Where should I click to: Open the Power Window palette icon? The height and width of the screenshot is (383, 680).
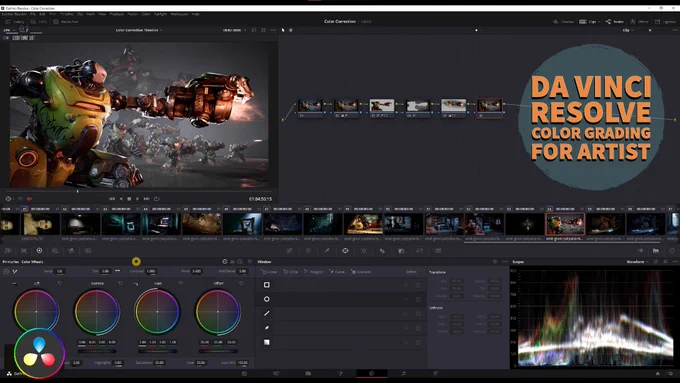(345, 251)
